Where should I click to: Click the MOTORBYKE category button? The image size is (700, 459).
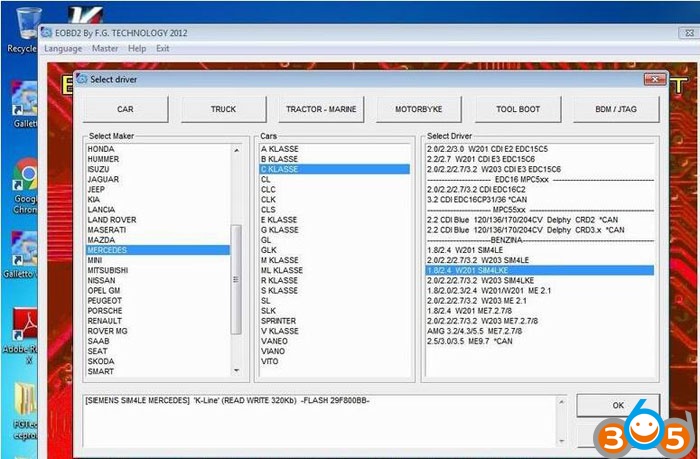pyautogui.click(x=419, y=109)
